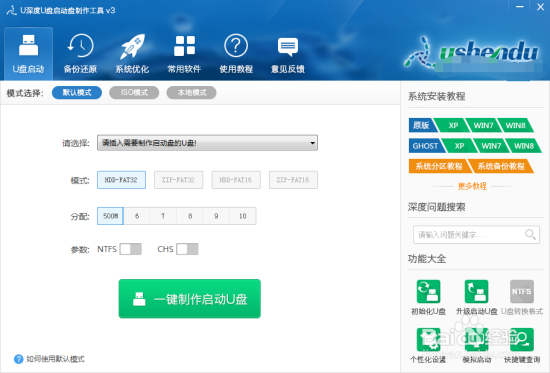Select allocation option 7
The height and width of the screenshot is (373, 550).
click(x=163, y=216)
